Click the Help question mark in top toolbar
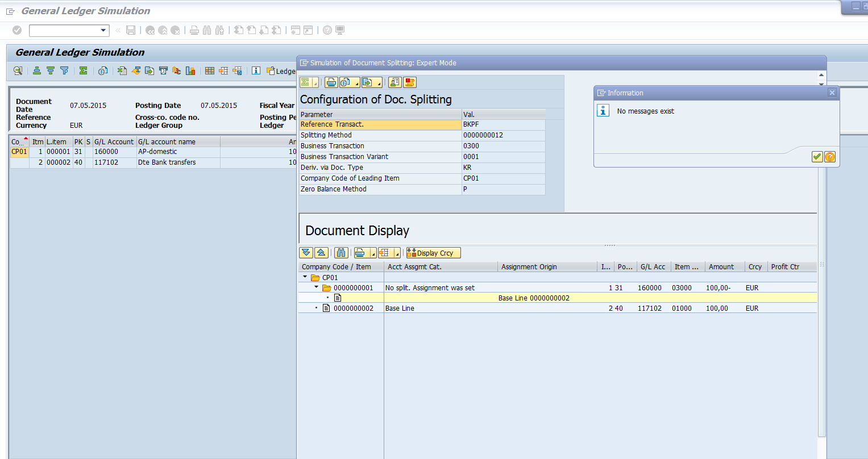The width and height of the screenshot is (868, 459). click(x=327, y=30)
